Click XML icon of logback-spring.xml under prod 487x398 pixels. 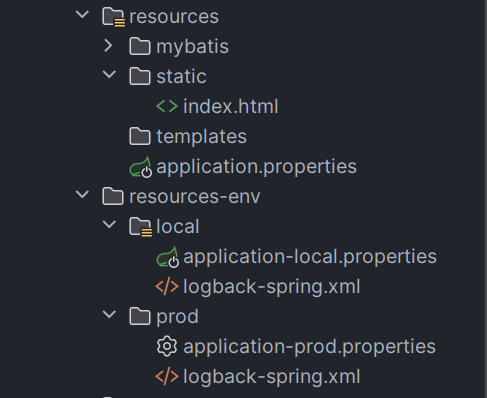(167, 376)
